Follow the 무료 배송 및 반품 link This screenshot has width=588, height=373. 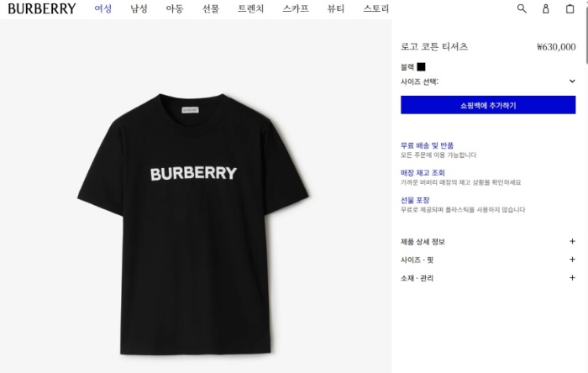click(x=427, y=145)
